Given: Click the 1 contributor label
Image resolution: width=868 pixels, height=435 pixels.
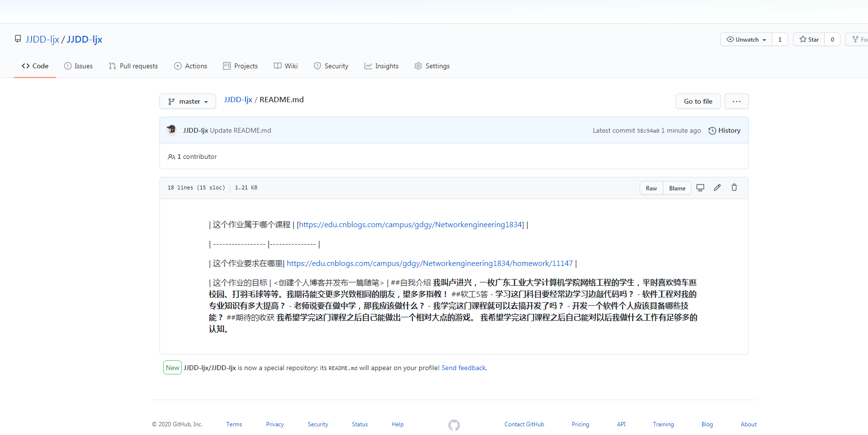Looking at the screenshot, I should coord(192,156).
